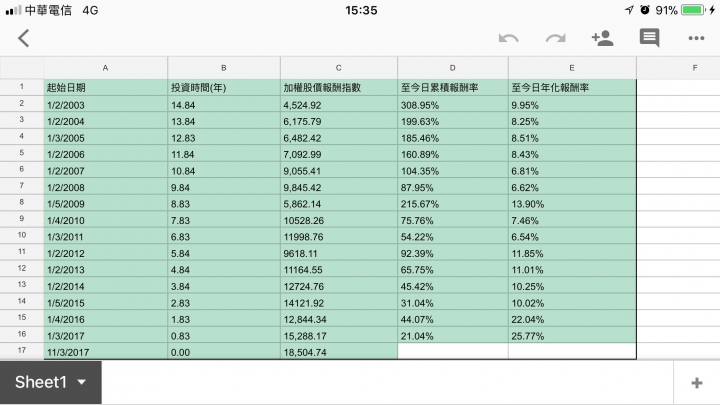720x405 pixels.
Task: Select column A header
Action: (105, 68)
